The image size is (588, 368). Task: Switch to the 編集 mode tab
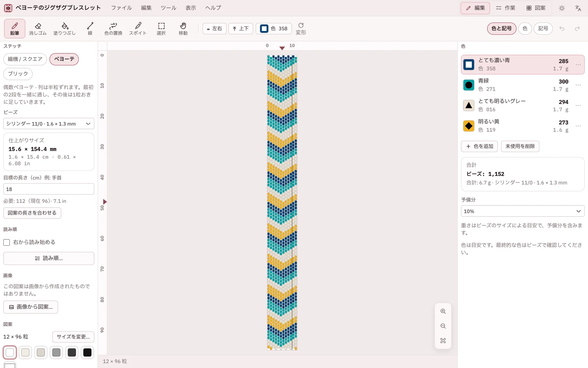pos(475,8)
